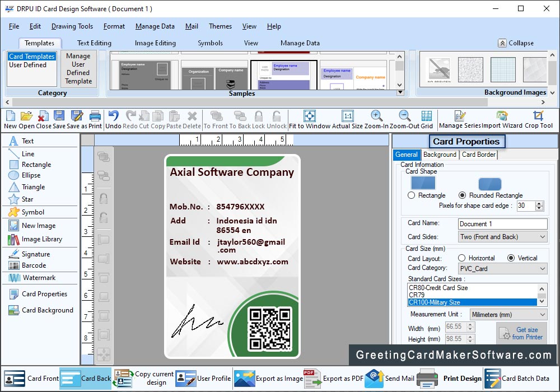Click Copy current design button

pos(143,379)
